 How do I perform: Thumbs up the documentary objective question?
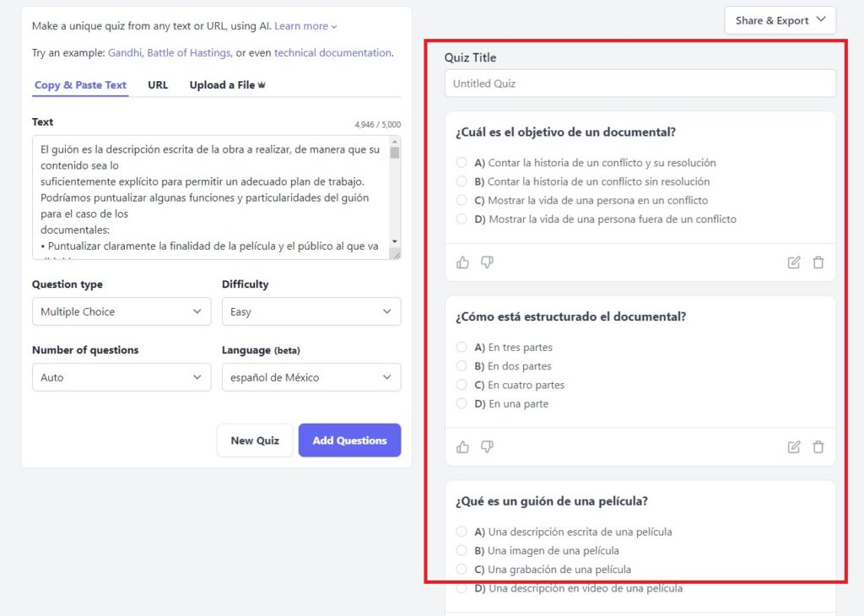462,262
